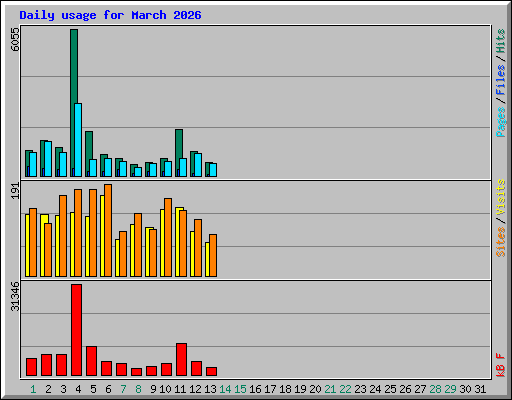This screenshot has height=400, width=512.
Task: Click the red KB bar on day 11
Action: point(181,359)
